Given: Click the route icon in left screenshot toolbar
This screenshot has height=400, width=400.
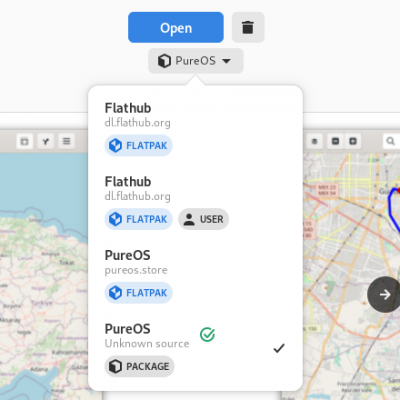Looking at the screenshot, I should pyautogui.click(x=46, y=141).
